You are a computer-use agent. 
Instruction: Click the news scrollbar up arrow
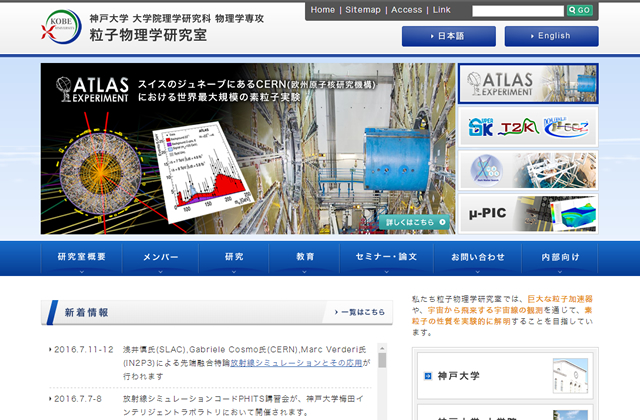click(x=382, y=348)
